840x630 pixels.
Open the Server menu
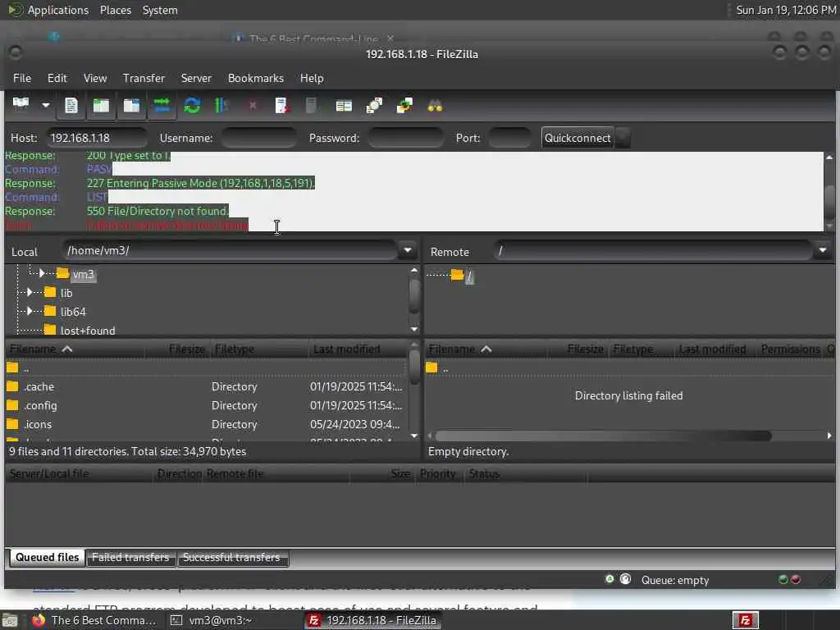click(x=196, y=78)
